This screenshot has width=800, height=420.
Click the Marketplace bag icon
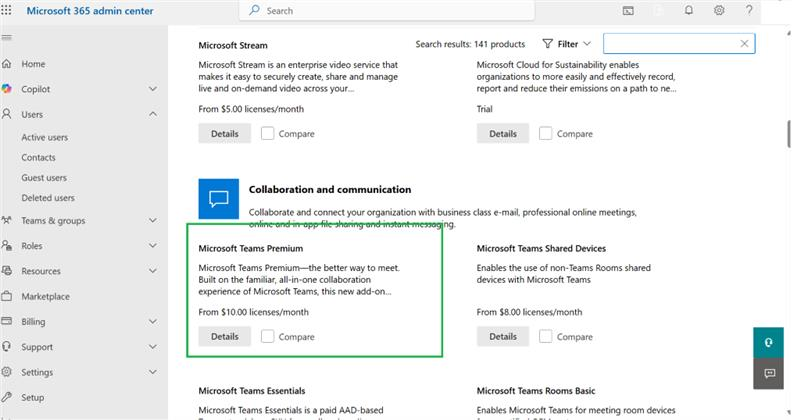point(7,296)
